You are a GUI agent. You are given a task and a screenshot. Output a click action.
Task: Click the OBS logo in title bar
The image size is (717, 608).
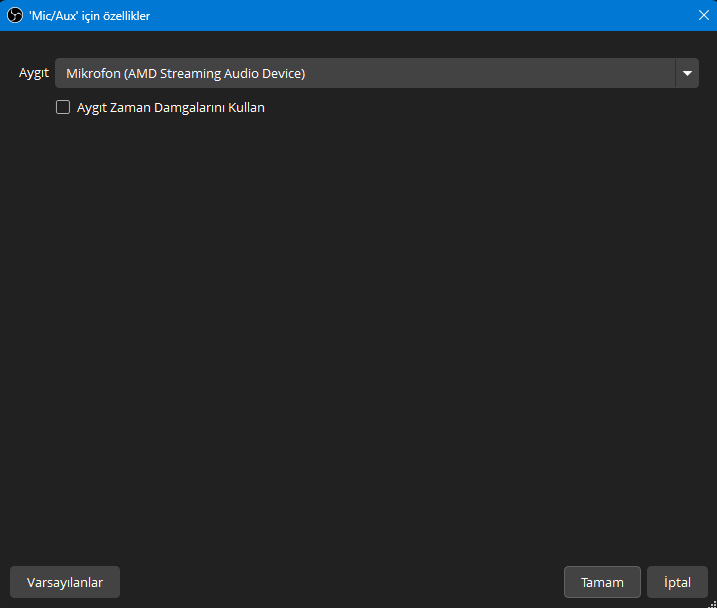(x=15, y=15)
